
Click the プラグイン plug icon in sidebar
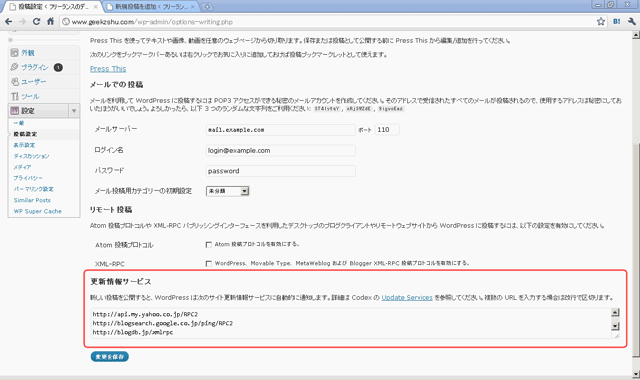tap(15, 67)
